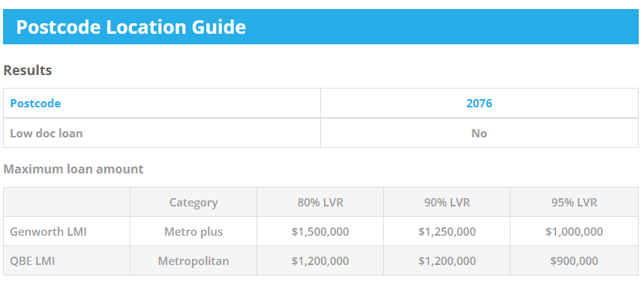Select QBE $900,000 amount cell
This screenshot has height=283, width=644.
tap(574, 260)
